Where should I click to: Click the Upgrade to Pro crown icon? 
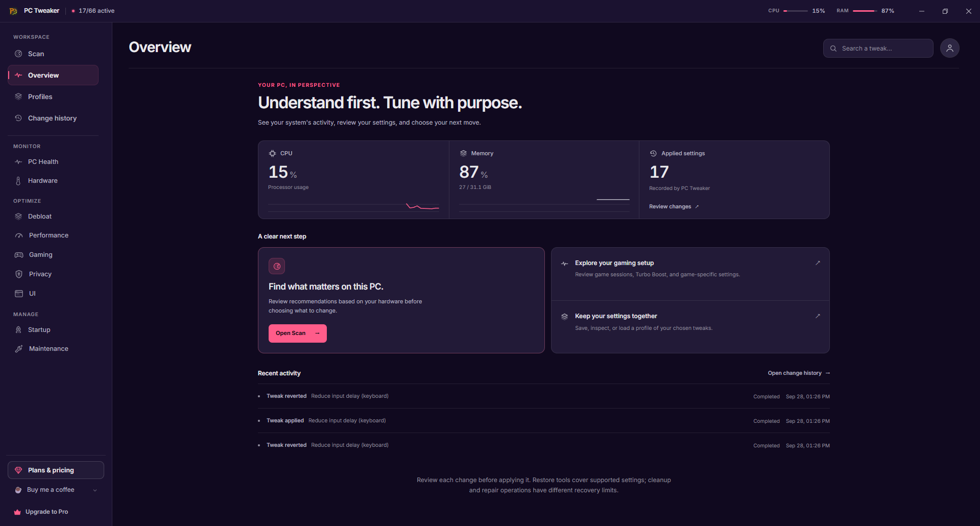(17, 512)
